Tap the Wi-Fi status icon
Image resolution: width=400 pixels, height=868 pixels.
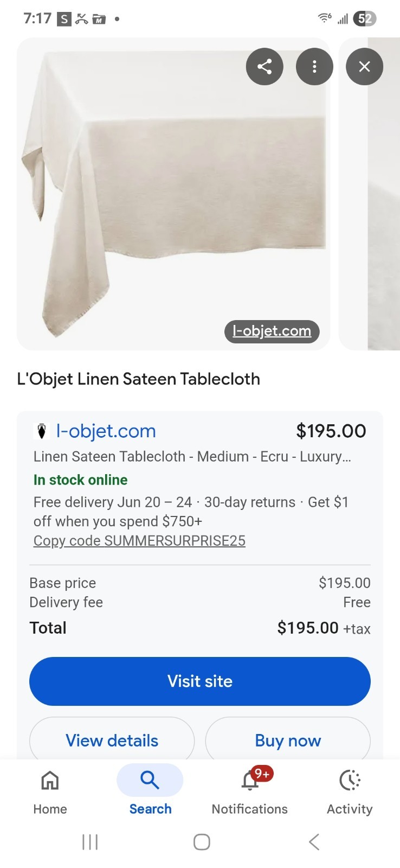324,18
